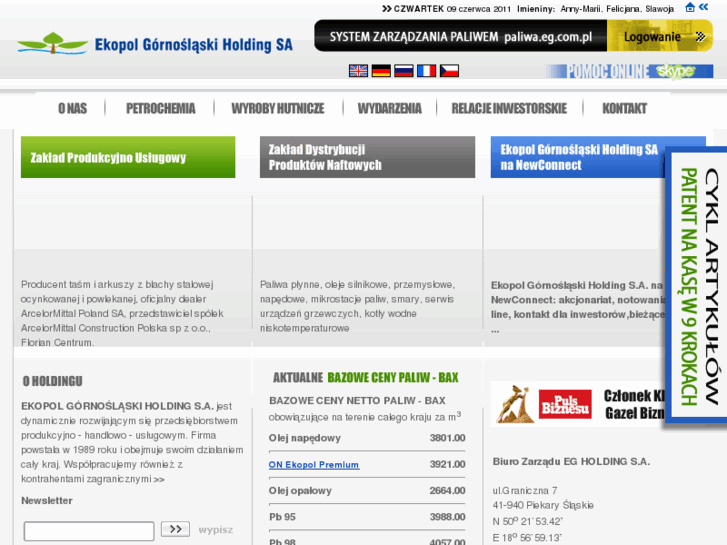Click the Newsletter label
727x545 pixels.
tap(47, 500)
